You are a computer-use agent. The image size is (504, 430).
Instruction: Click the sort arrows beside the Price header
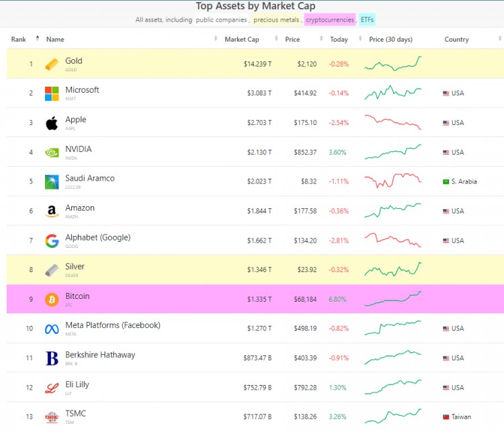[x=321, y=38]
